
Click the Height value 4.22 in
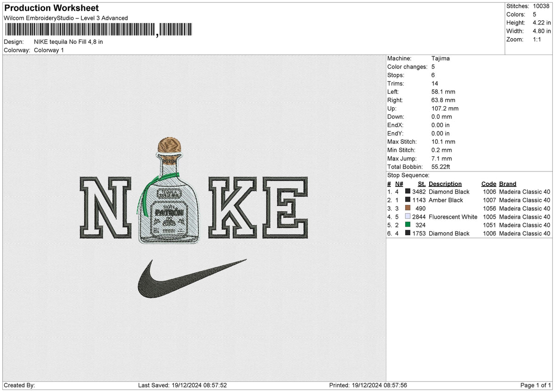[542, 23]
